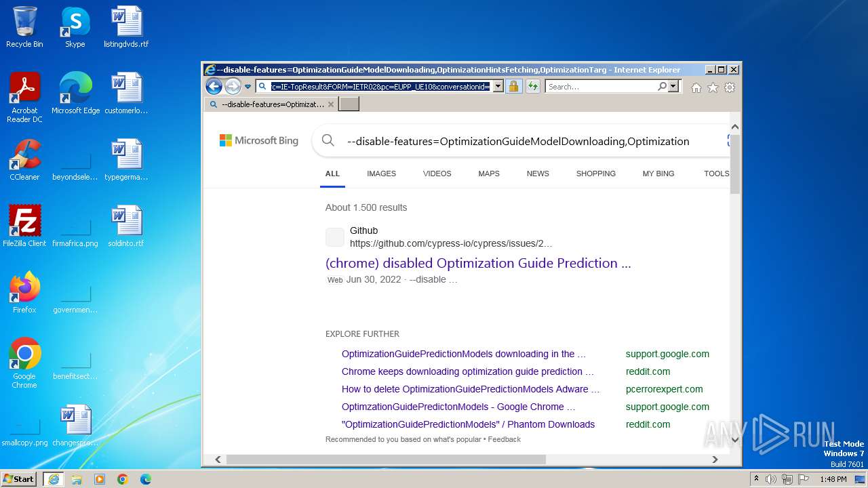
Task: Open the Firefox desktop shortcut
Action: coord(24,293)
